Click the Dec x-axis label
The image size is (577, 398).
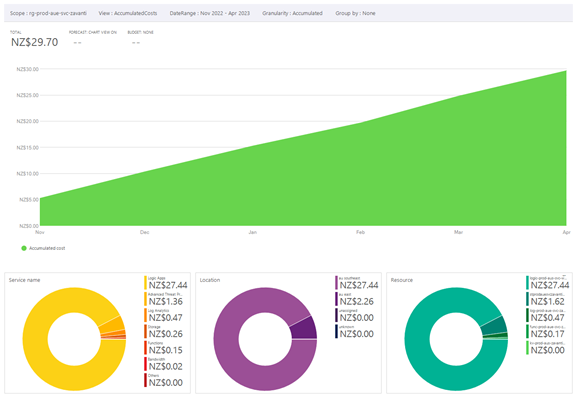click(x=145, y=232)
